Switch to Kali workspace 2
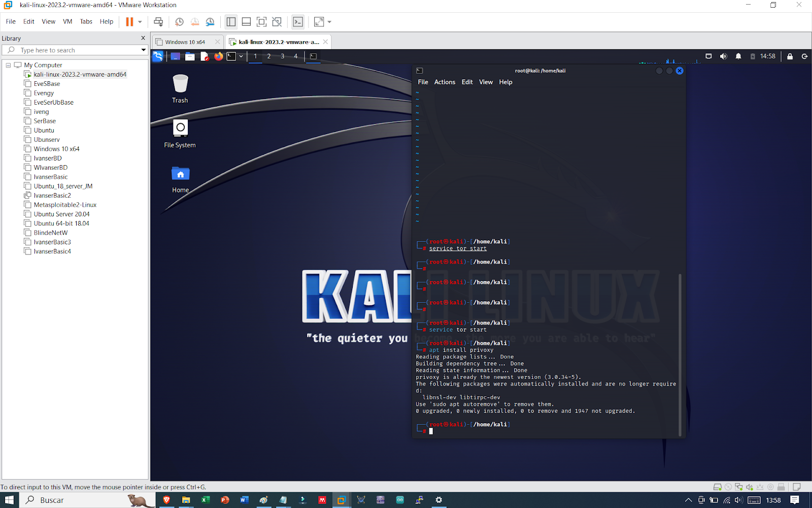The image size is (812, 508). [269, 56]
